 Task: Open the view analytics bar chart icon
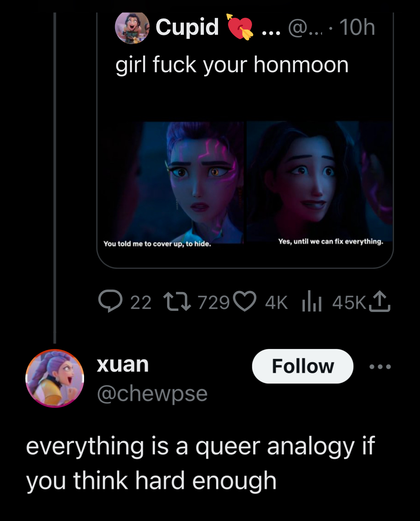312,301
